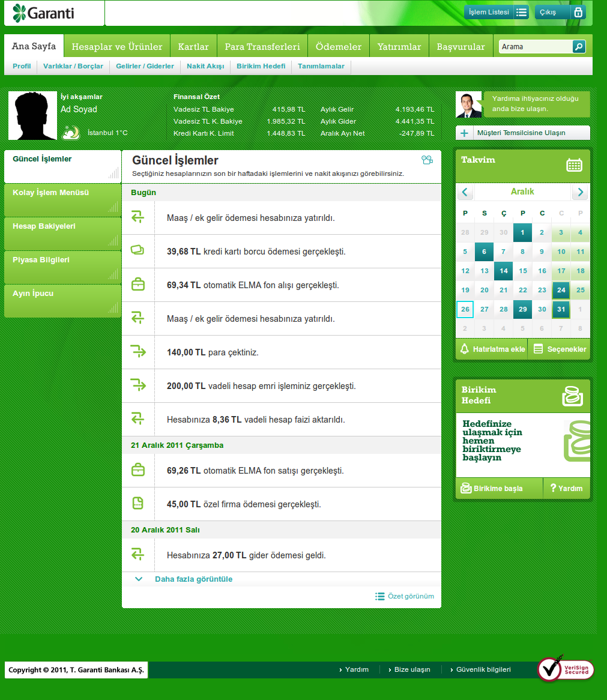Switch to Varlıklar / Borçlar sub-tab

point(73,66)
